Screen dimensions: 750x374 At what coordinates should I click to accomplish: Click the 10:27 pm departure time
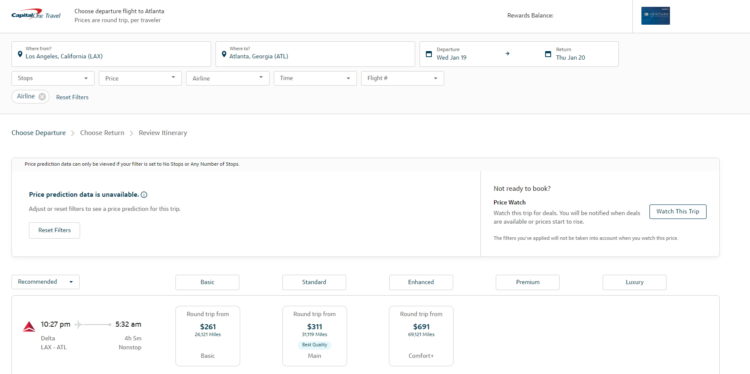pyautogui.click(x=55, y=324)
